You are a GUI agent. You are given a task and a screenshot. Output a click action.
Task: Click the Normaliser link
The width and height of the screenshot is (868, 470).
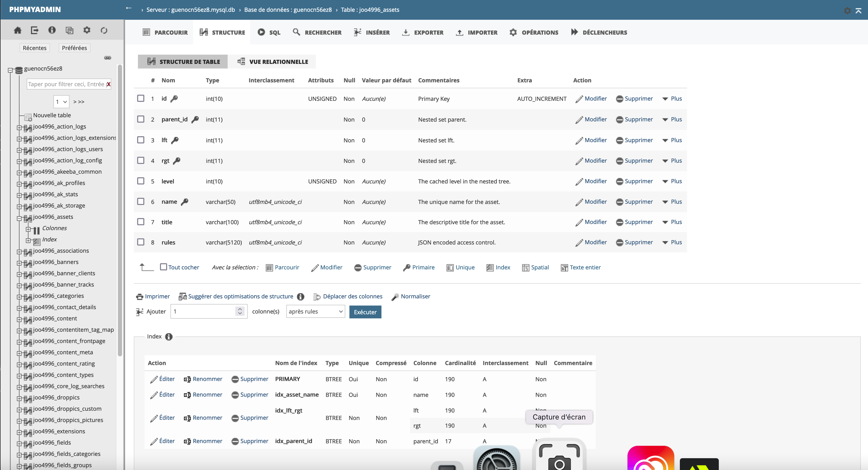tap(415, 296)
